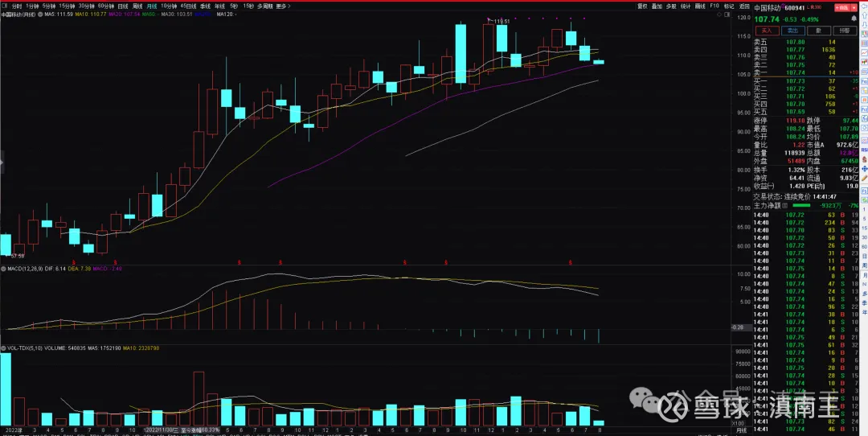
Task: Click the red 买入 buy button
Action: 767,31
